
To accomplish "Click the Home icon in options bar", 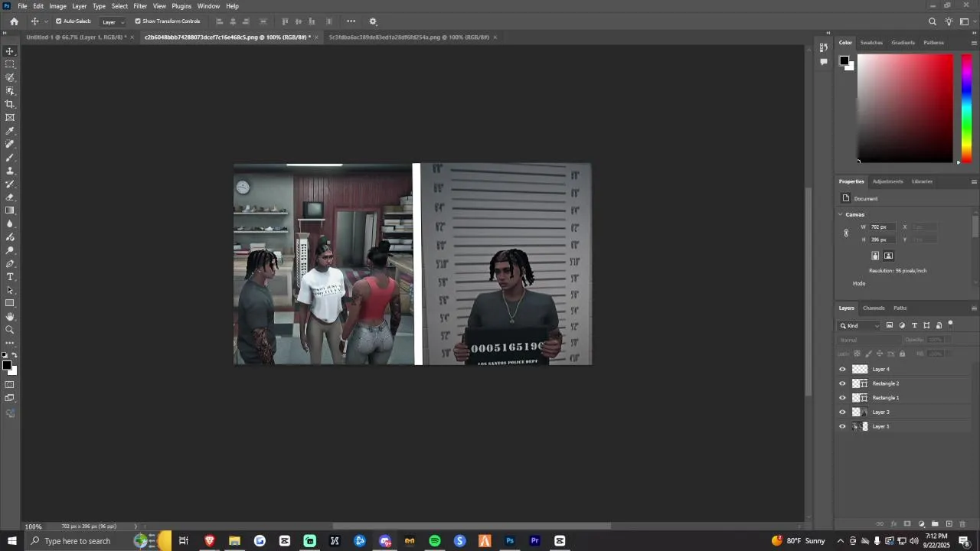I will pyautogui.click(x=14, y=21).
